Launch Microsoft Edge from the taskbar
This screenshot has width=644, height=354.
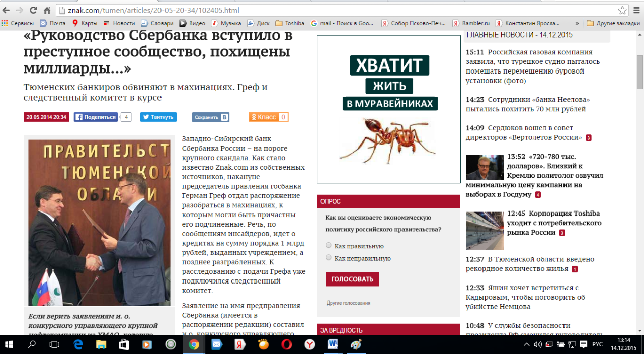click(78, 345)
